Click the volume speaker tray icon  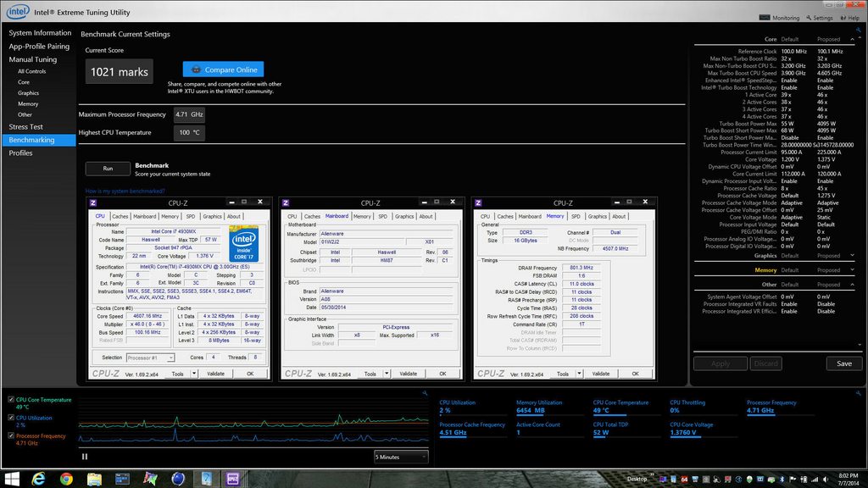click(826, 480)
